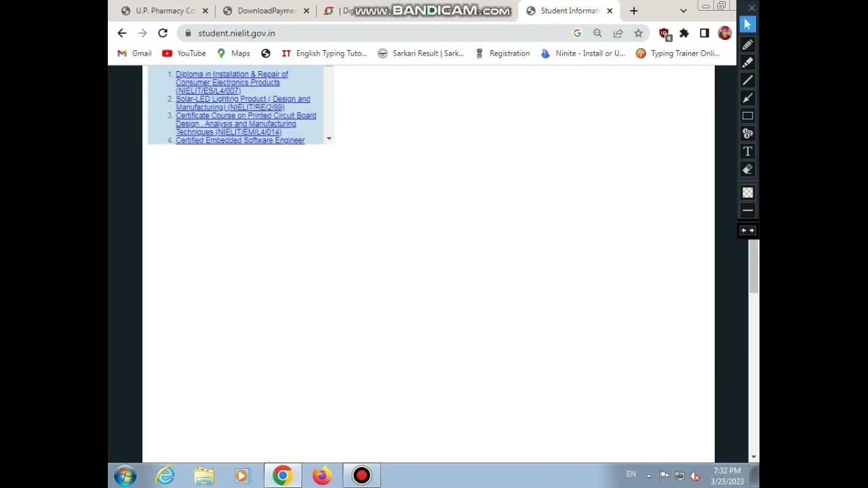The width and height of the screenshot is (868, 488).
Task: Select the Bandicam pencil drawing tool
Action: click(x=747, y=45)
